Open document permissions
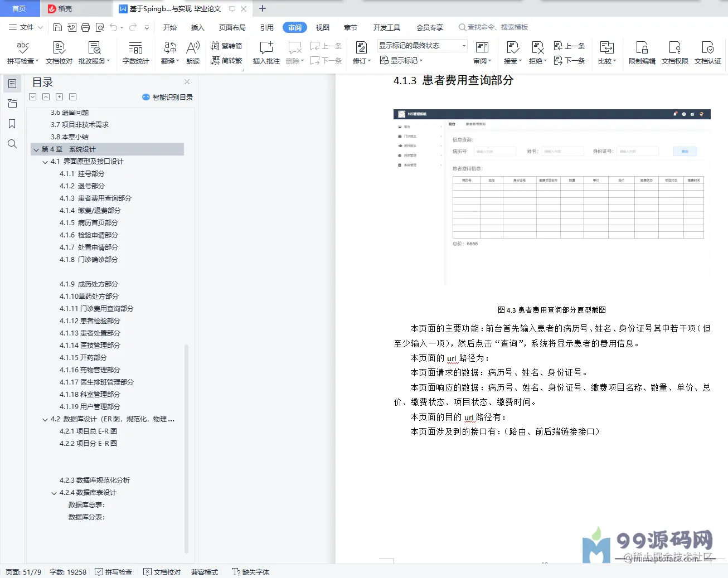The height and width of the screenshot is (578, 728). 674,52
